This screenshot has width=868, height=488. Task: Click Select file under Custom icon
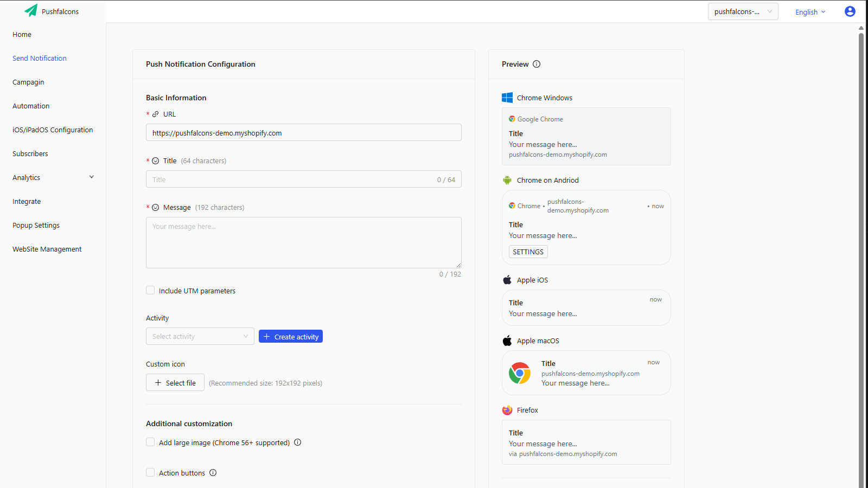click(175, 382)
